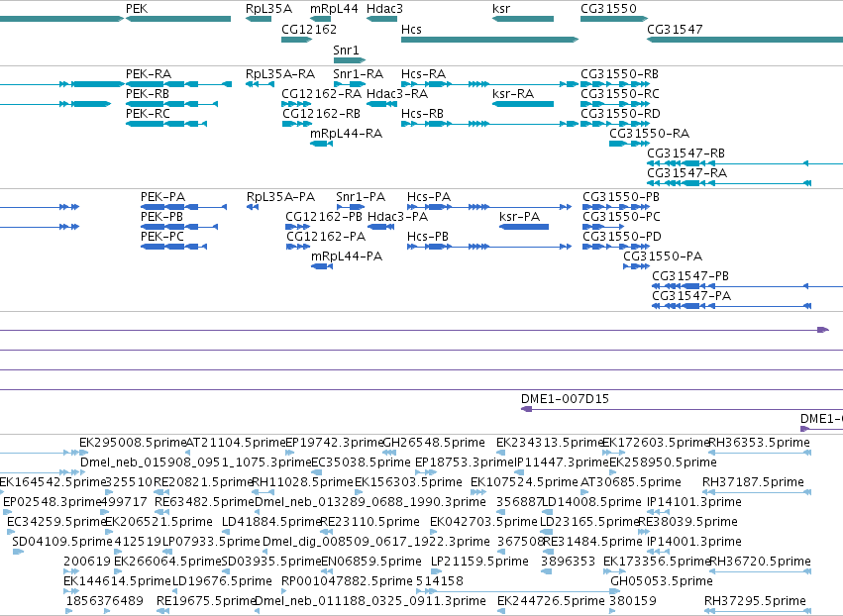Choose protein CG31550-PD
This screenshot has height=616, width=843.
616,247
